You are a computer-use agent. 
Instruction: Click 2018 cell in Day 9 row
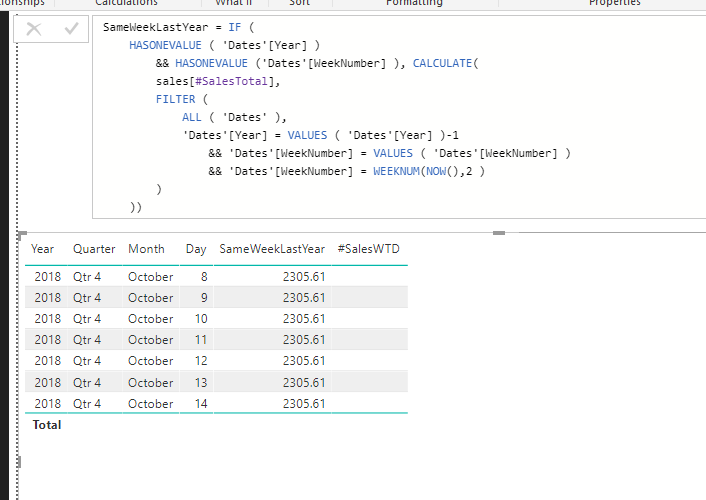pos(48,298)
